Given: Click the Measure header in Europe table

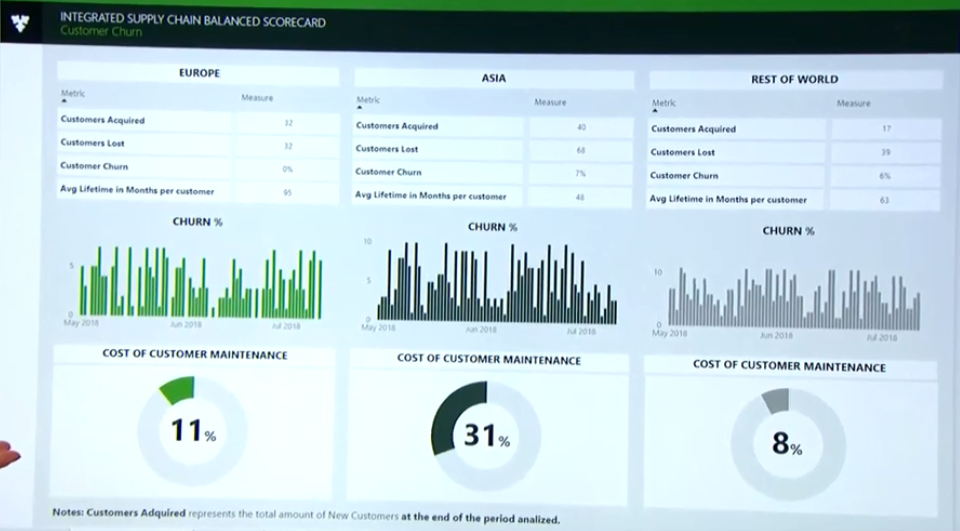Looking at the screenshot, I should click(x=257, y=98).
